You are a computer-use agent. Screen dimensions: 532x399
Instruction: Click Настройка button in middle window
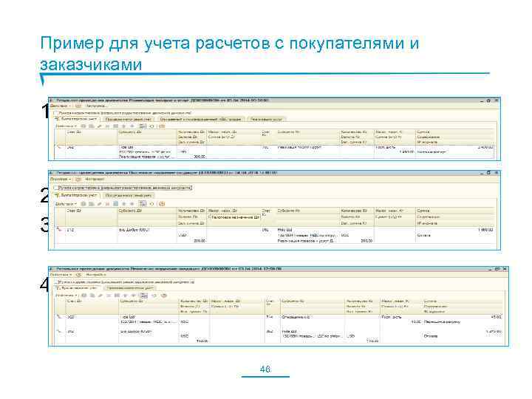click(x=95, y=179)
